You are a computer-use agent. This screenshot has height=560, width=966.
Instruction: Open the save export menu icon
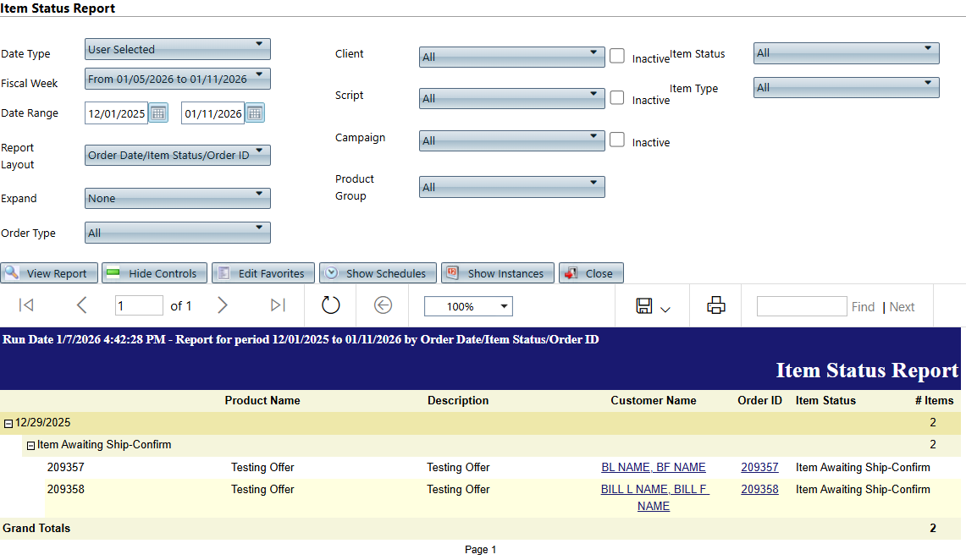click(x=652, y=306)
